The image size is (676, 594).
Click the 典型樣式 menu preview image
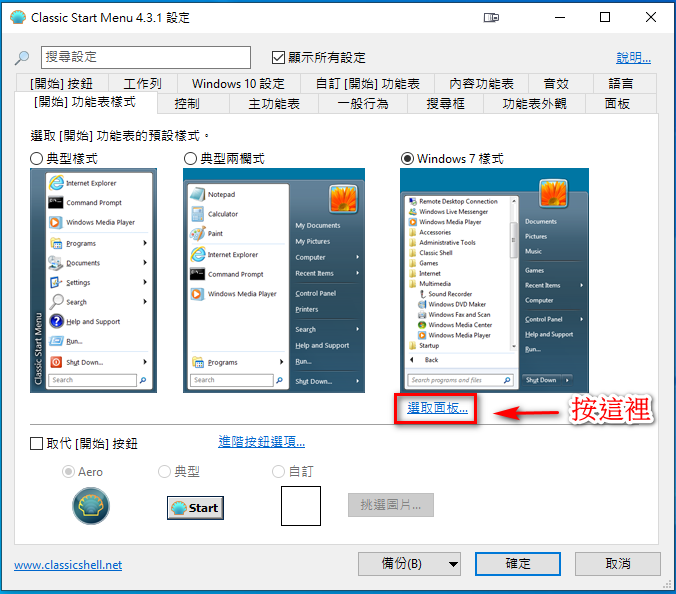click(94, 281)
